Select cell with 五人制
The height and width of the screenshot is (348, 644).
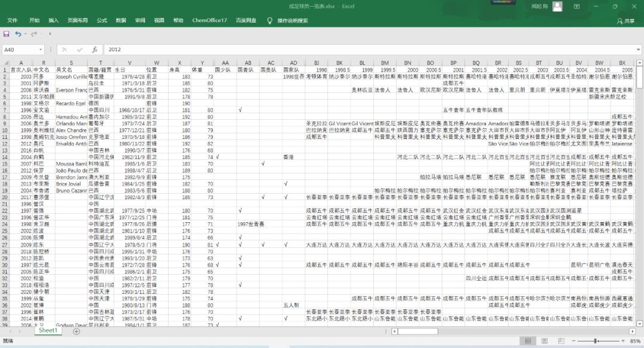pos(293,305)
